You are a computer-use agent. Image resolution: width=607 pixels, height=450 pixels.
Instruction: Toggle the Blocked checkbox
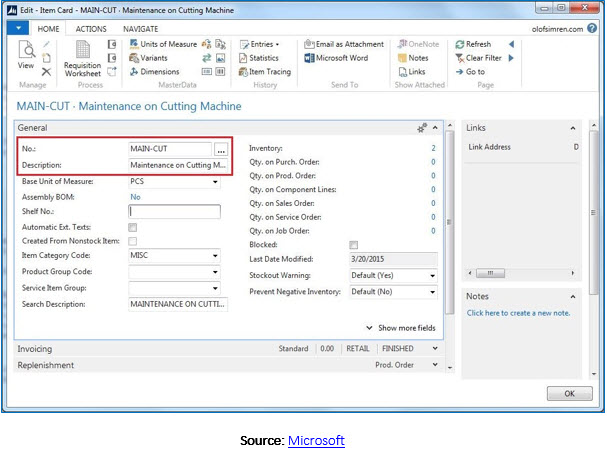tap(353, 245)
